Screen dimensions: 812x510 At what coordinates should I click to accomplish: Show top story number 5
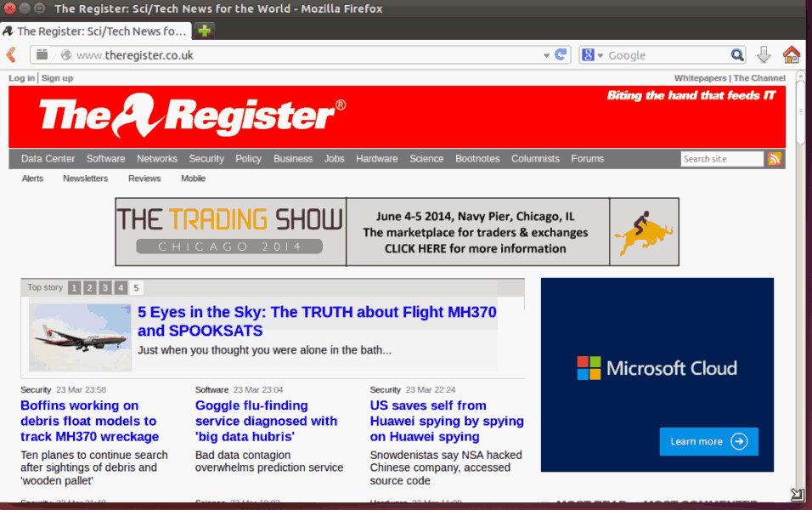pos(136,287)
